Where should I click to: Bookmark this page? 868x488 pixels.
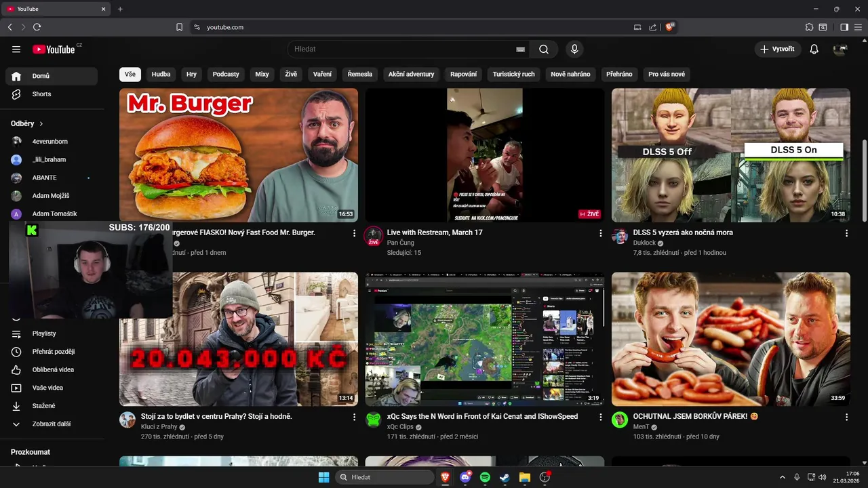point(179,27)
